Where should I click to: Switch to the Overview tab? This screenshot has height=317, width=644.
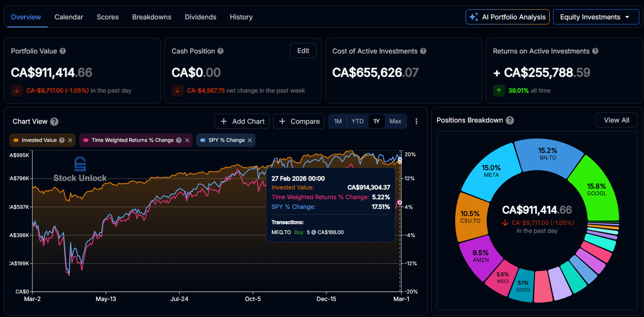tap(26, 17)
